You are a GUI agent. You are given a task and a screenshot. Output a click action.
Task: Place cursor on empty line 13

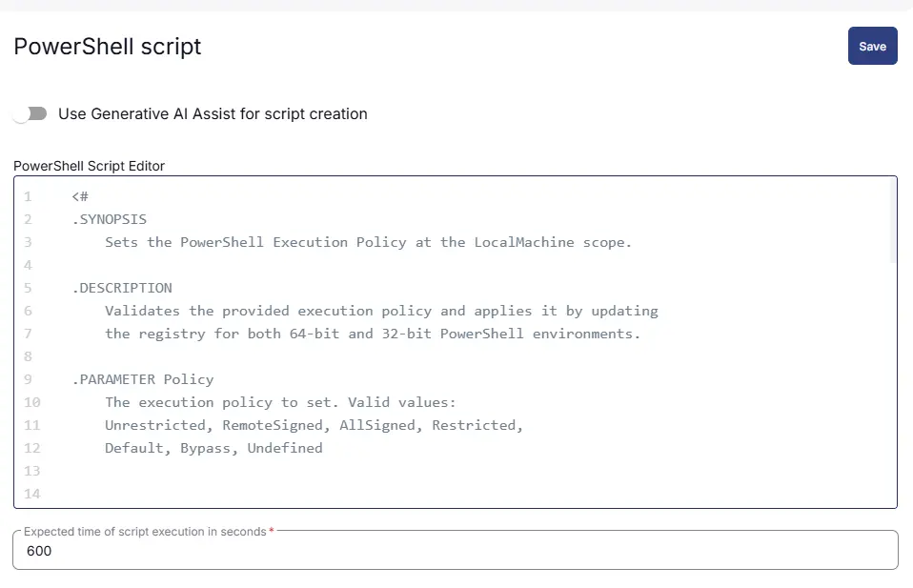(x=286, y=471)
